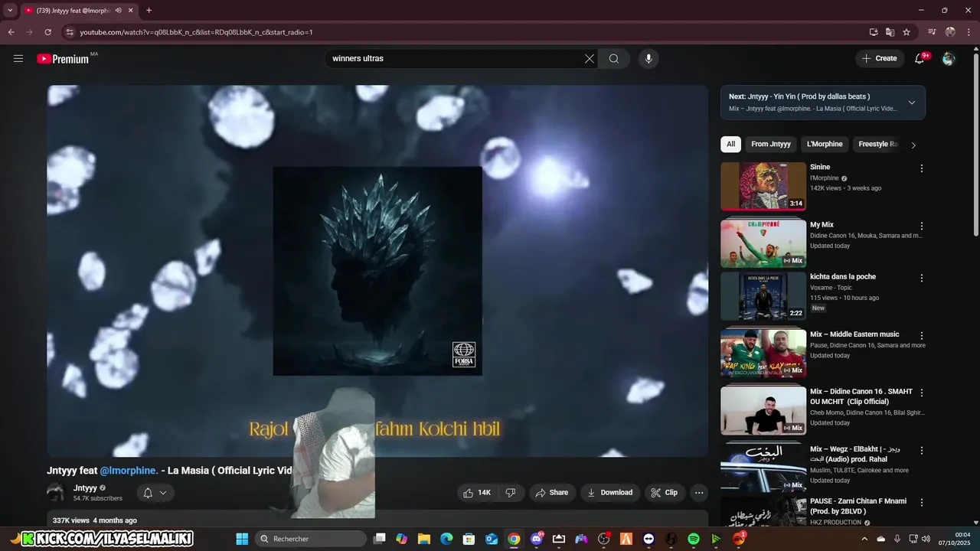The image size is (980, 551).
Task: Open a new browser tab
Action: (149, 11)
